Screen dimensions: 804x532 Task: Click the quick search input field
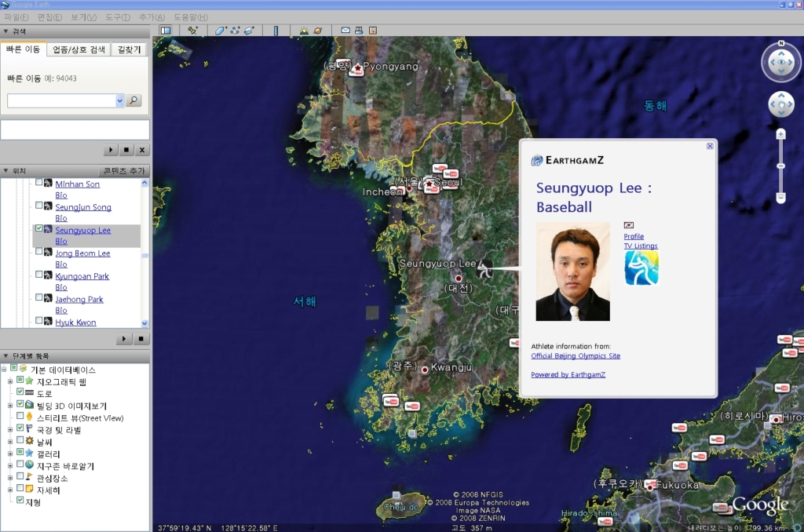61,100
